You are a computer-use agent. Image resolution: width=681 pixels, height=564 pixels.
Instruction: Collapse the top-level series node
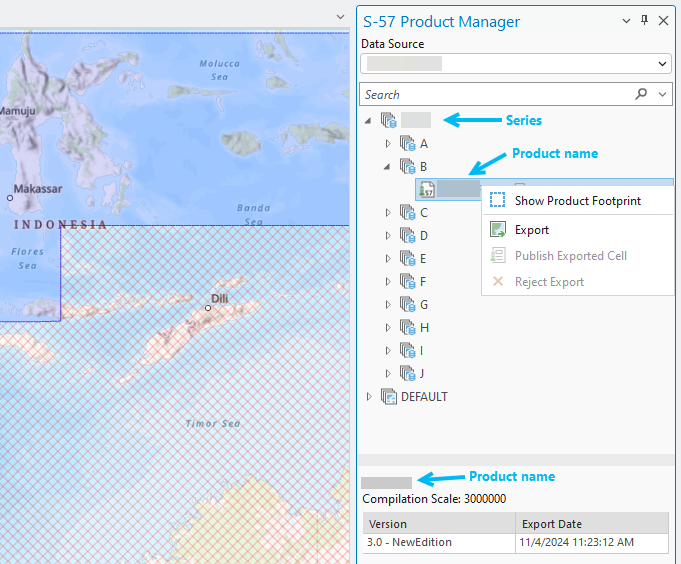tap(368, 121)
